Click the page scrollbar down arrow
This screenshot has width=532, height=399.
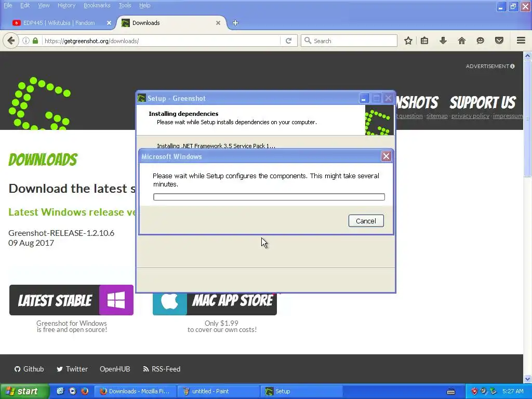[527, 379]
